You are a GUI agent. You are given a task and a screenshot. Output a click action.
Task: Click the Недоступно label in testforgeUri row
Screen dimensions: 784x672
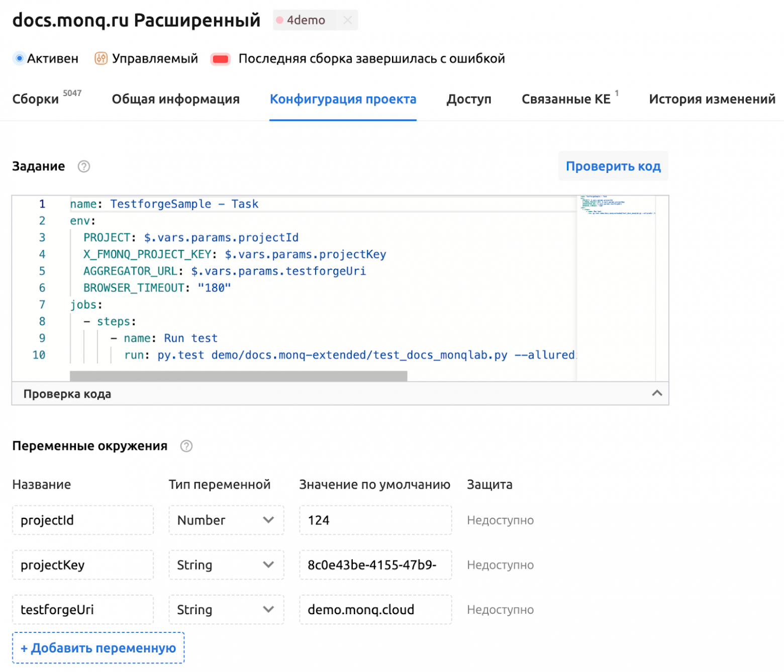[x=500, y=610]
